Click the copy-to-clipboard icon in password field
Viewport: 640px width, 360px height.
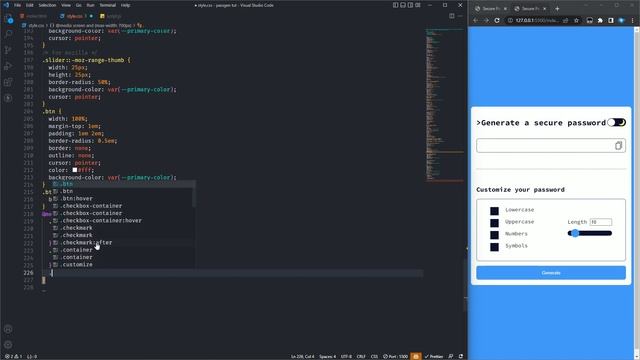tap(618, 145)
